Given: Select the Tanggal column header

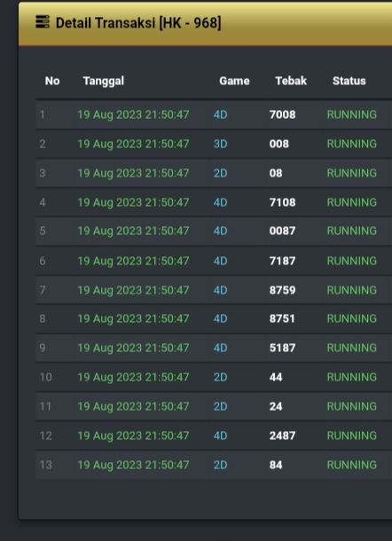Looking at the screenshot, I should (104, 81).
